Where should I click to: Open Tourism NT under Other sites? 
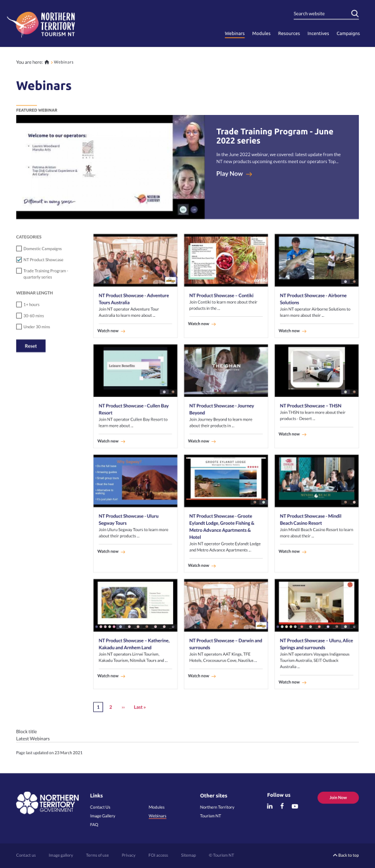click(211, 816)
